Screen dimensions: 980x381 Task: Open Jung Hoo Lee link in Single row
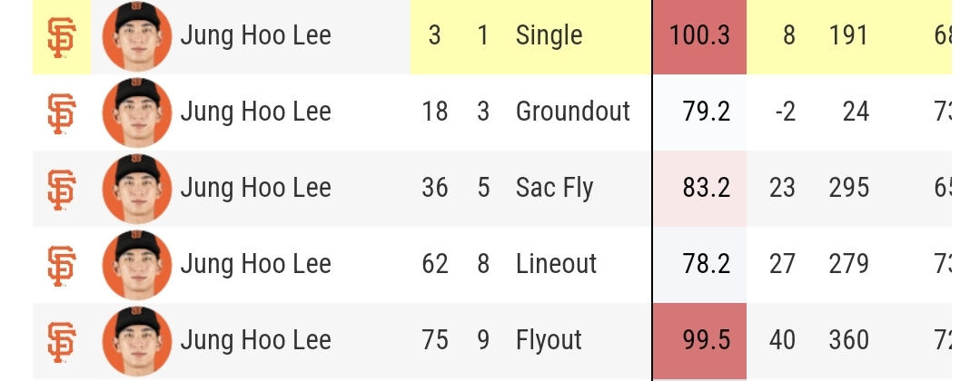coord(255,35)
